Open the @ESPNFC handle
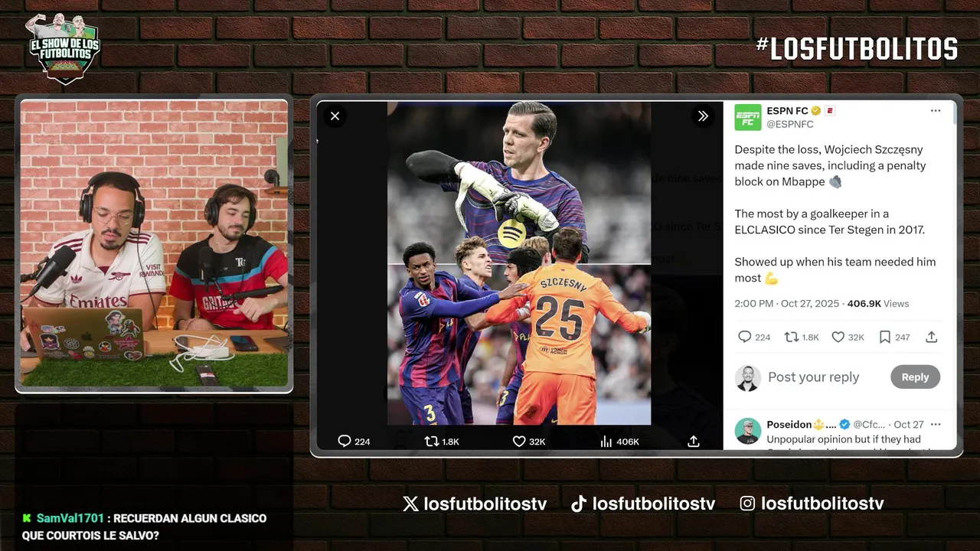 coord(790,124)
